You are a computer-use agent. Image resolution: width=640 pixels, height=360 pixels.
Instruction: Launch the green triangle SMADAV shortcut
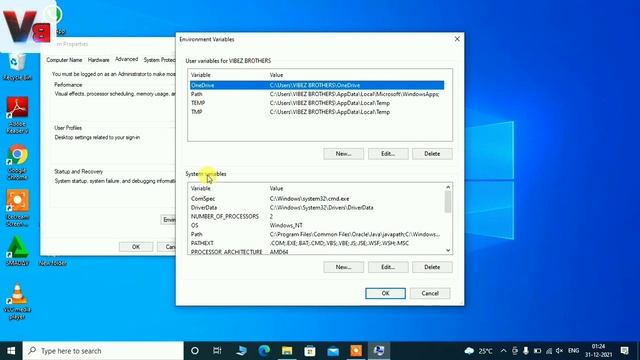(17, 251)
